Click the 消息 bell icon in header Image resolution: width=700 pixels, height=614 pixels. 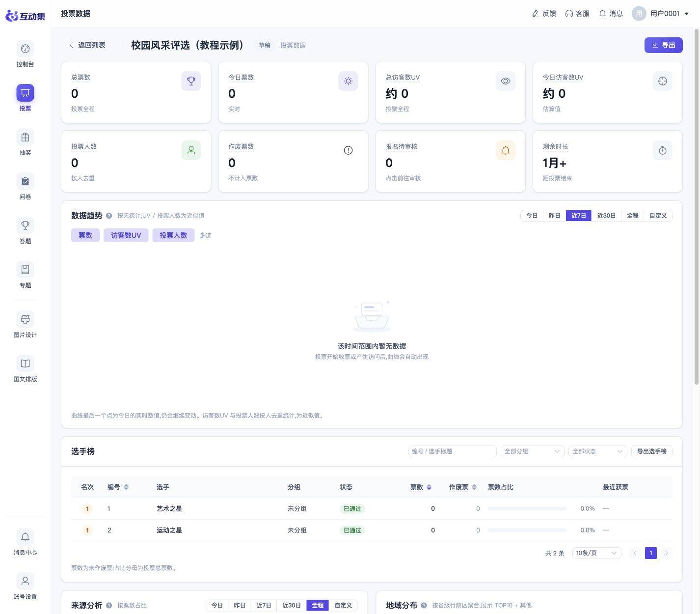[x=602, y=14]
